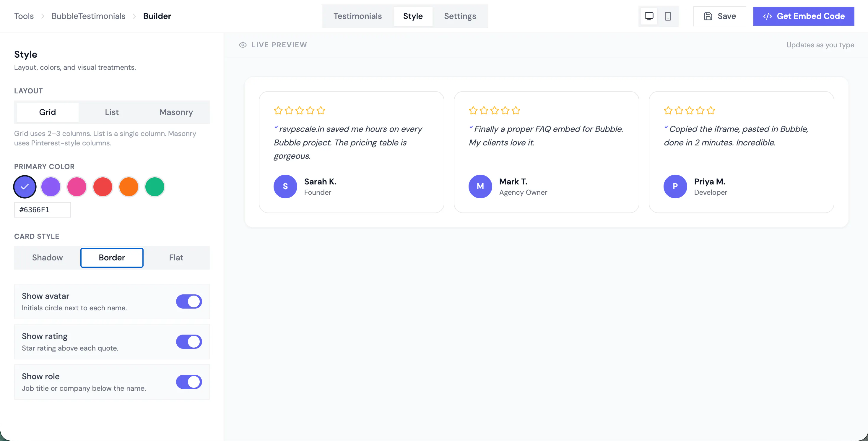
Task: Click fifth star on Mark T.'s card
Action: (516, 110)
